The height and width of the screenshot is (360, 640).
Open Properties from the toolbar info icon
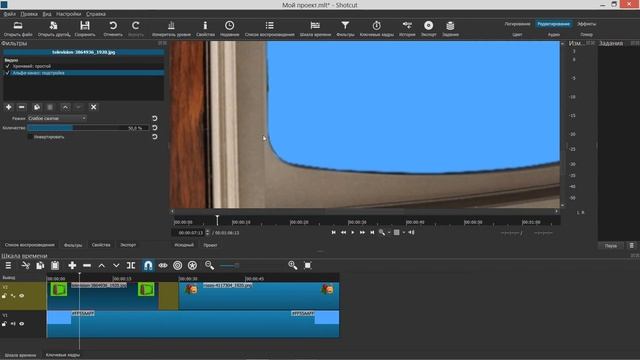205,26
